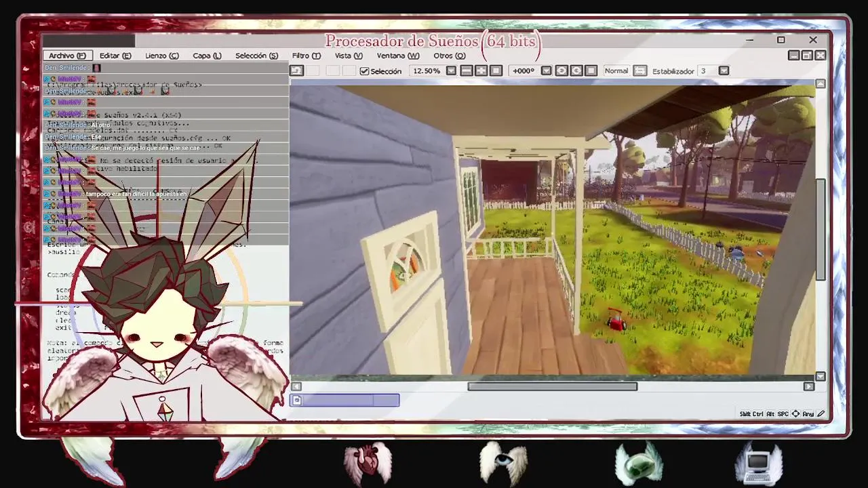
Task: Click the inner document restore icon
Action: pyautogui.click(x=807, y=56)
